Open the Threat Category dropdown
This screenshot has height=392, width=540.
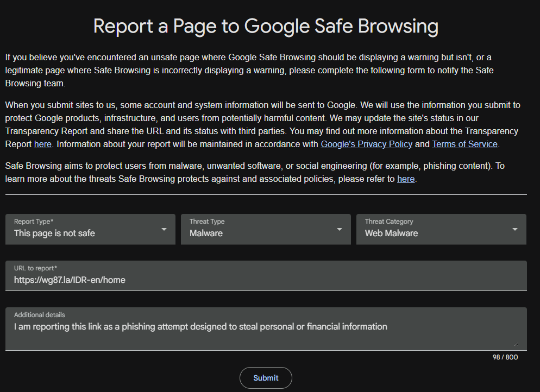[441, 229]
